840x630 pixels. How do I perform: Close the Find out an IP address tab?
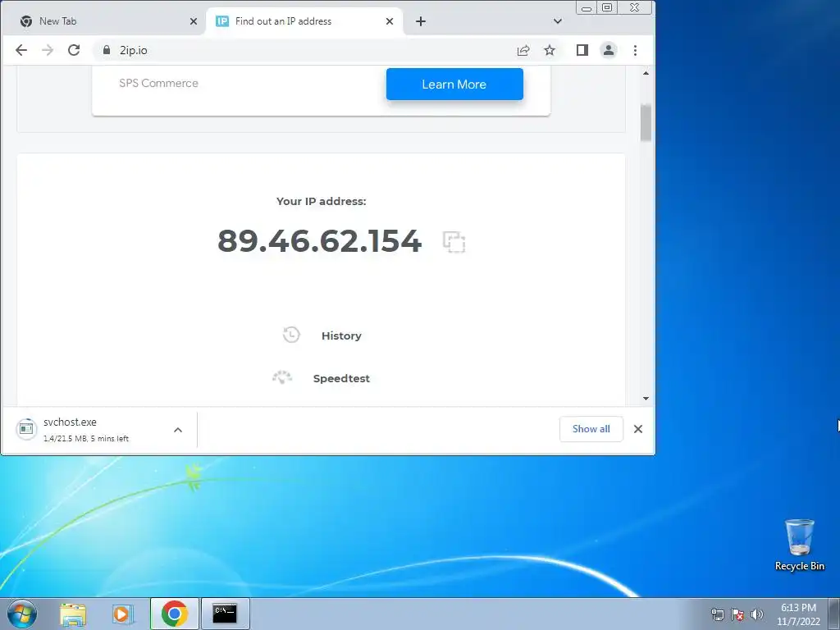(390, 21)
